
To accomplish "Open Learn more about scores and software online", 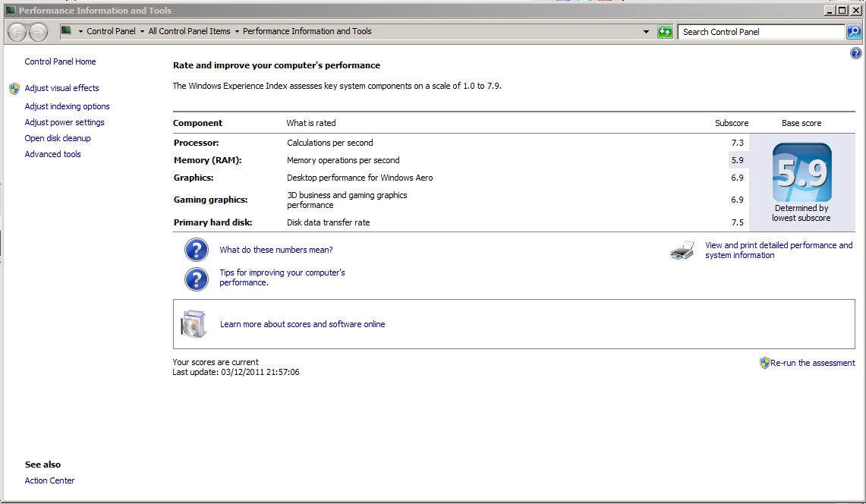I will pyautogui.click(x=303, y=324).
